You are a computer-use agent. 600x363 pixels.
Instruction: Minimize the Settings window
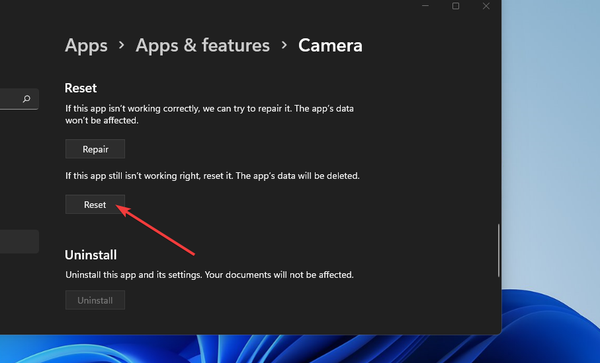point(426,6)
